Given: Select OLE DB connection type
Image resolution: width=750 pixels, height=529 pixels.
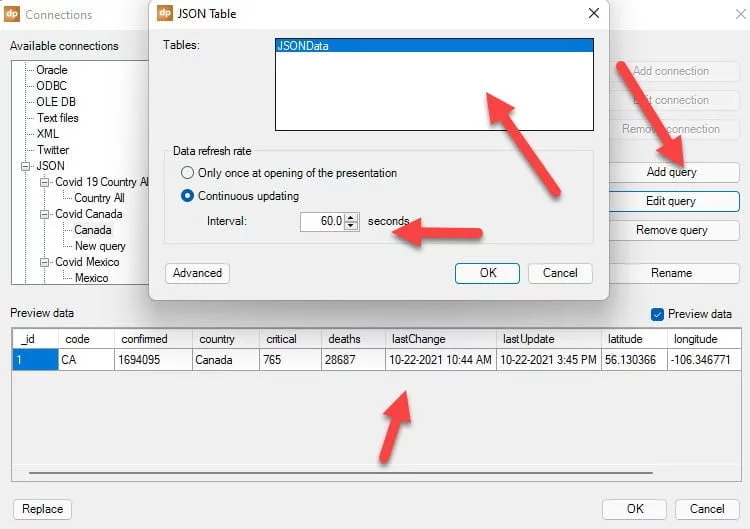Looking at the screenshot, I should point(55,102).
